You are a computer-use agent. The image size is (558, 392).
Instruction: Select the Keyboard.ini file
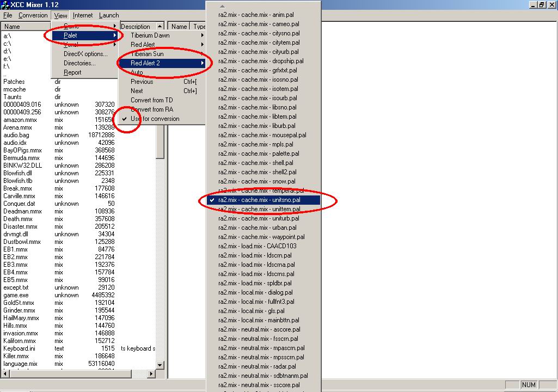point(19,348)
